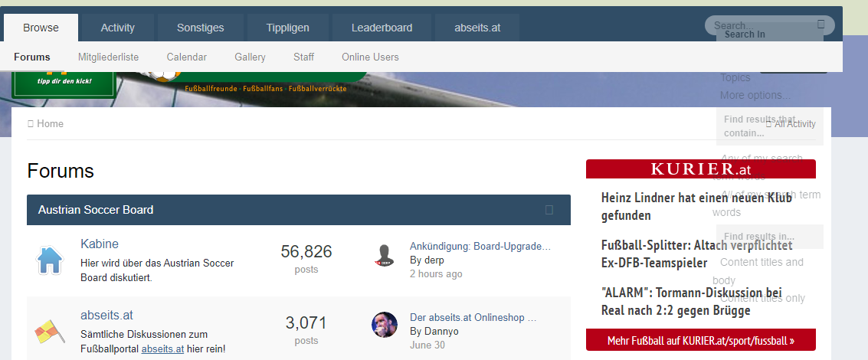The height and width of the screenshot is (360, 868).
Task: Open the Sonstiges tab
Action: [201, 28]
